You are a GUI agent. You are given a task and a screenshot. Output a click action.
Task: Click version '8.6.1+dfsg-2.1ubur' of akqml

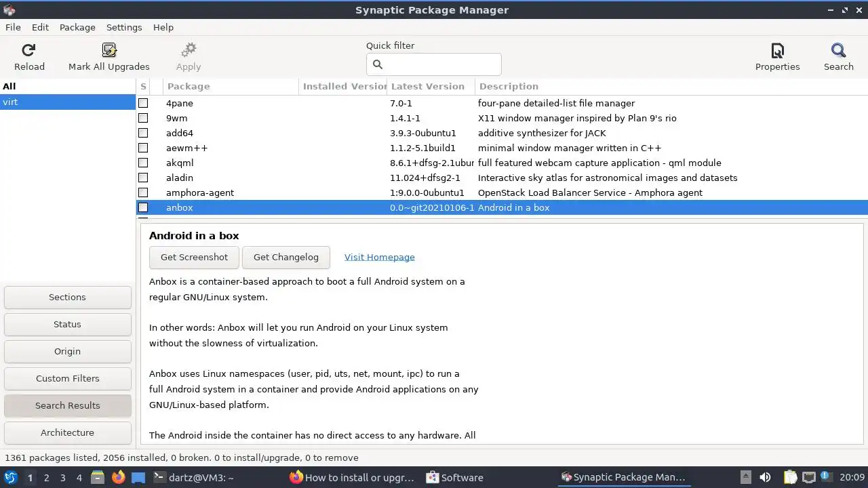(432, 163)
